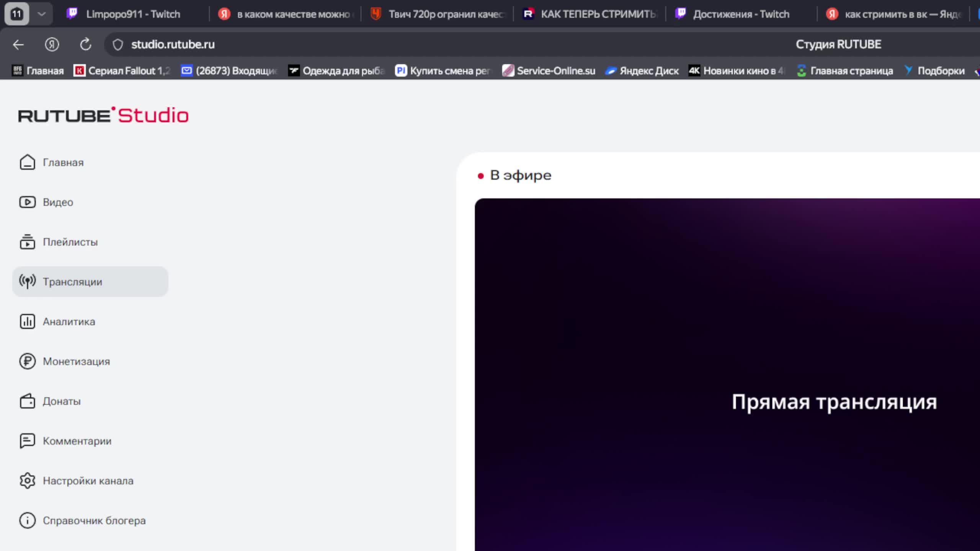Click the Комментарии speech bubble icon
Viewport: 980px width, 551px height.
pyautogui.click(x=27, y=441)
